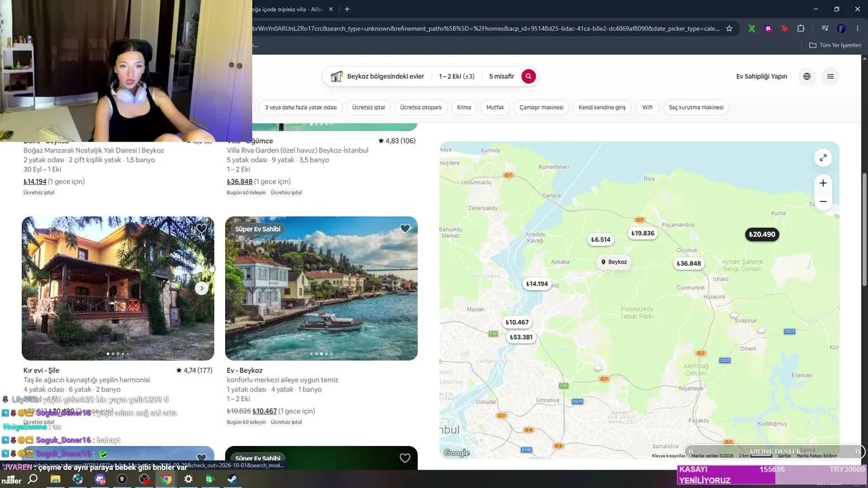This screenshot has height=488, width=868.
Task: Zoom in on the map
Action: pos(823,183)
